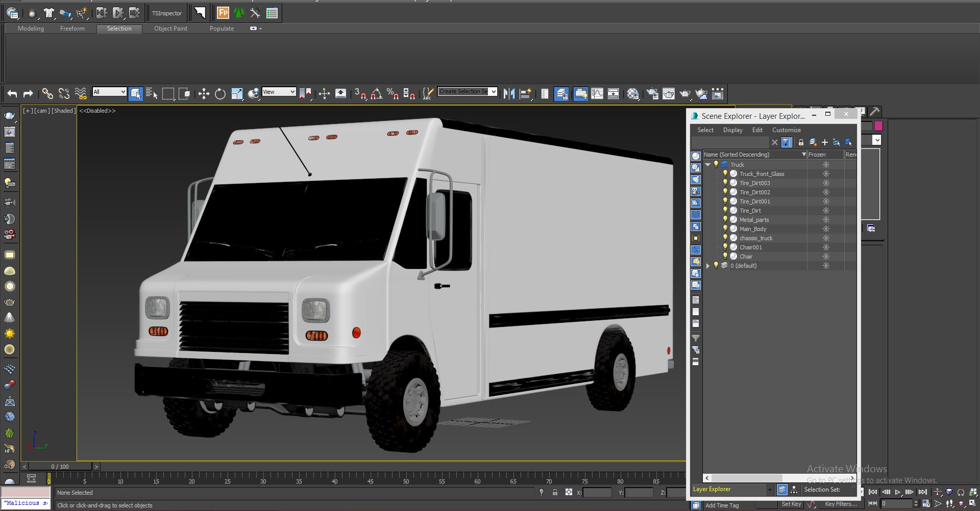Open Select by Name dialog icon
Image resolution: width=980 pixels, height=511 pixels.
[152, 93]
